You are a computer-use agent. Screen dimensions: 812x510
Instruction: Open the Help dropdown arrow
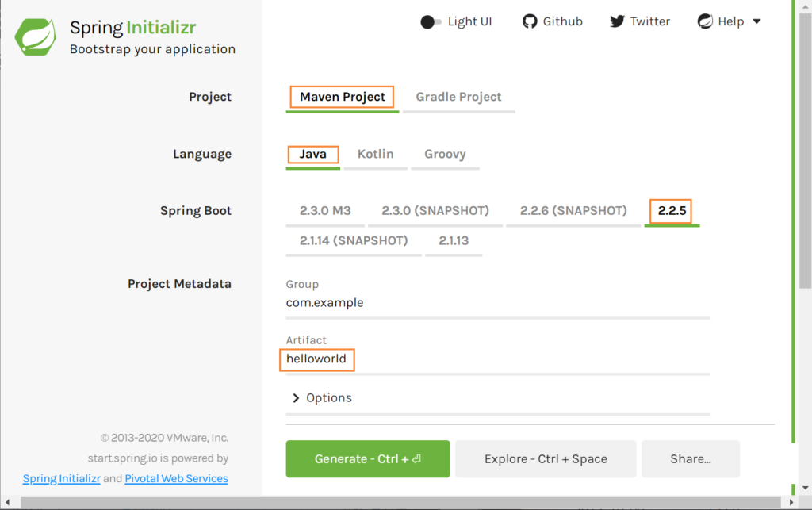pyautogui.click(x=756, y=21)
